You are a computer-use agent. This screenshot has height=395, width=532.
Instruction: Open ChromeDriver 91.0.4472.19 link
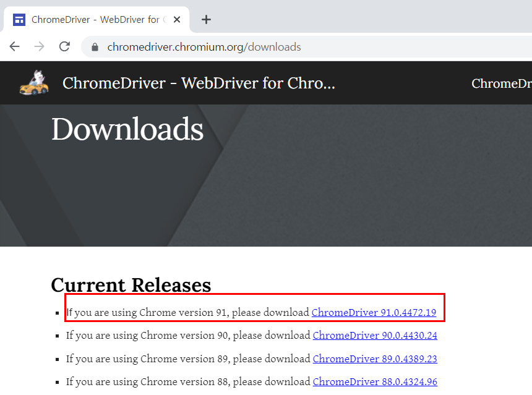tap(374, 312)
